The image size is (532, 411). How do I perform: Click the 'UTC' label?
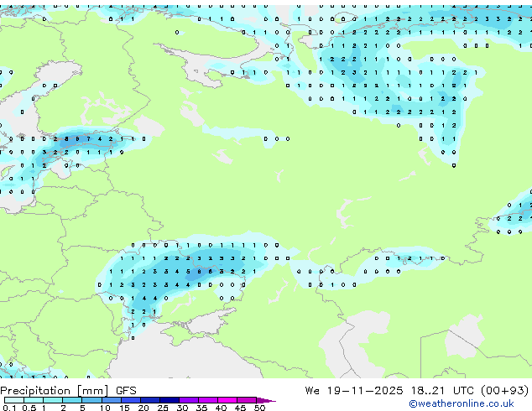click(463, 391)
